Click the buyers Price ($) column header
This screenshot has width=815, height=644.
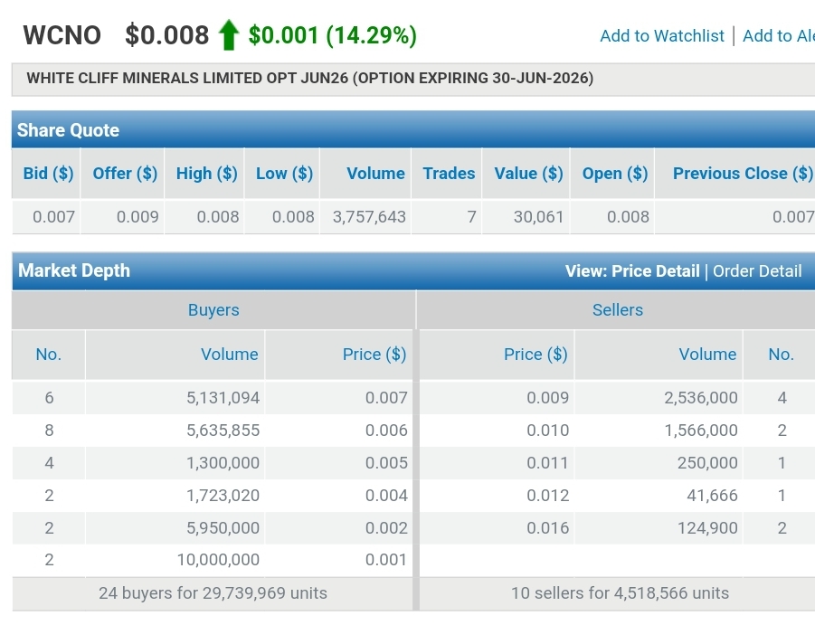(x=374, y=355)
